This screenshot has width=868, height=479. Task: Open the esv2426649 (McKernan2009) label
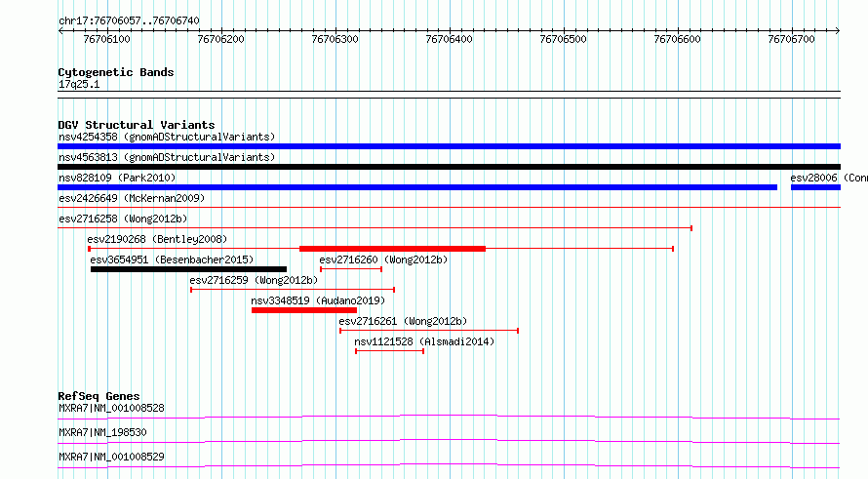point(132,198)
